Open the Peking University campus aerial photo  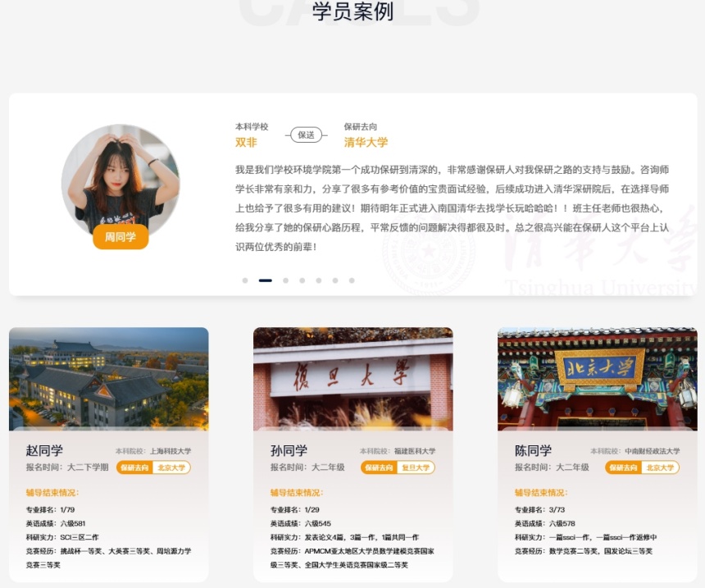(x=109, y=379)
